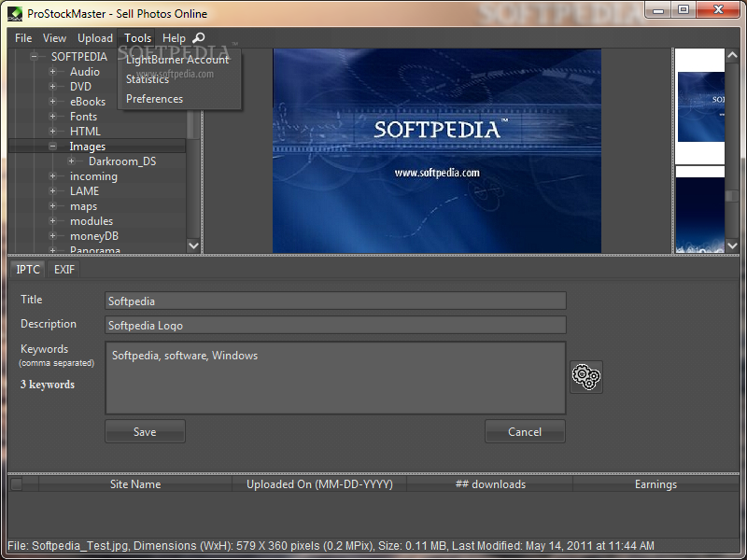Click the thumbnail strip scroll-down arrow
Viewport: 747px width, 560px height.
(x=732, y=245)
